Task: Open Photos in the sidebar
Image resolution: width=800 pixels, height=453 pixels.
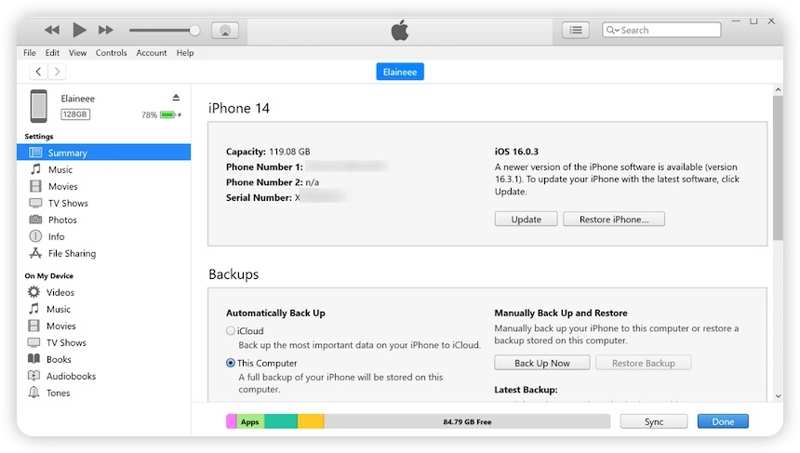Action: [62, 220]
